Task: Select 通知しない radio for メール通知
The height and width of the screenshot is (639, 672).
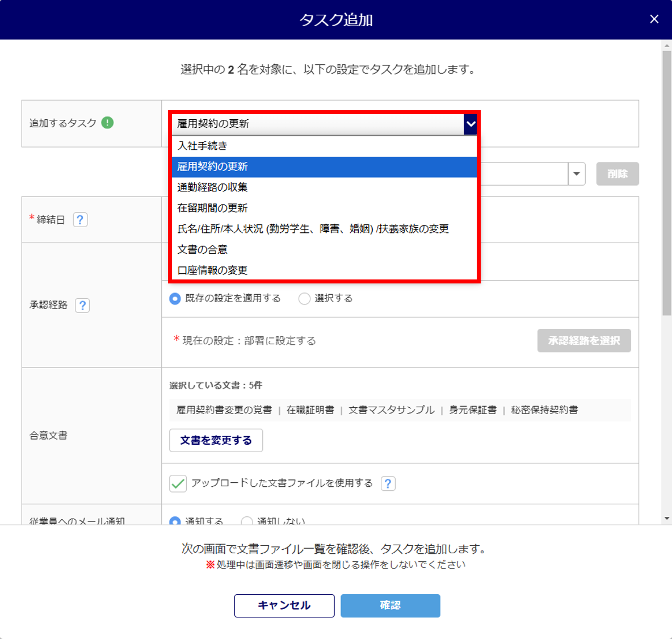Action: click(x=247, y=521)
